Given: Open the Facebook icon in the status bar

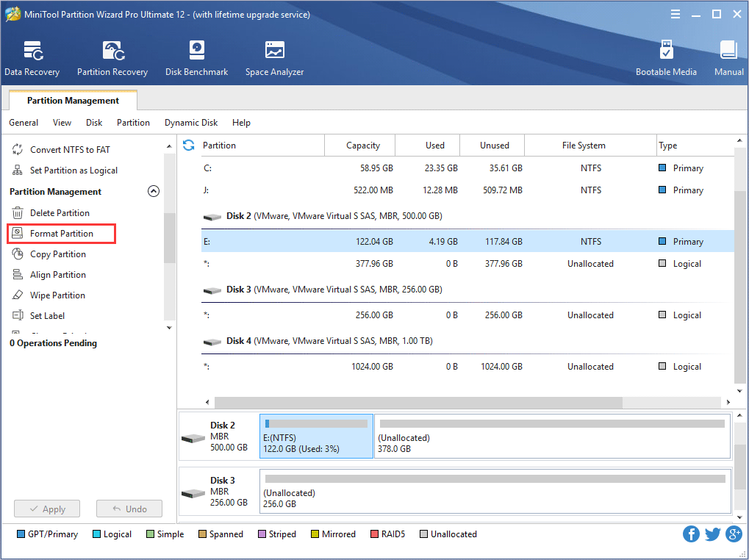Looking at the screenshot, I should pyautogui.click(x=690, y=534).
